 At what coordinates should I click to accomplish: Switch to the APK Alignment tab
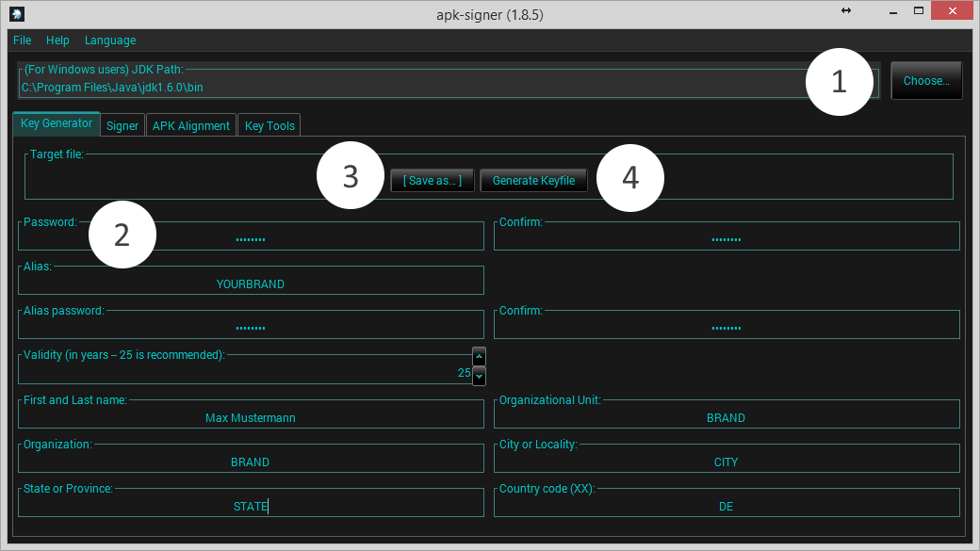click(x=190, y=123)
